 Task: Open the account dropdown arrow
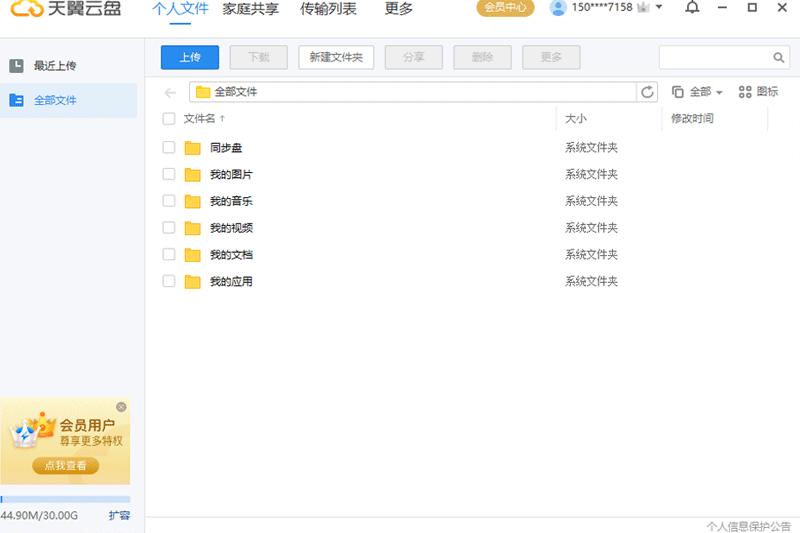tap(659, 8)
